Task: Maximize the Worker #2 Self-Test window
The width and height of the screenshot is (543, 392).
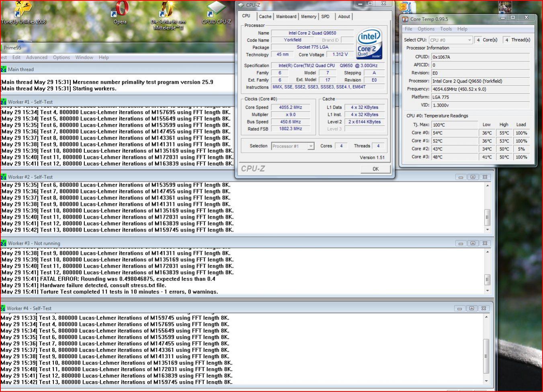Action: click(473, 177)
